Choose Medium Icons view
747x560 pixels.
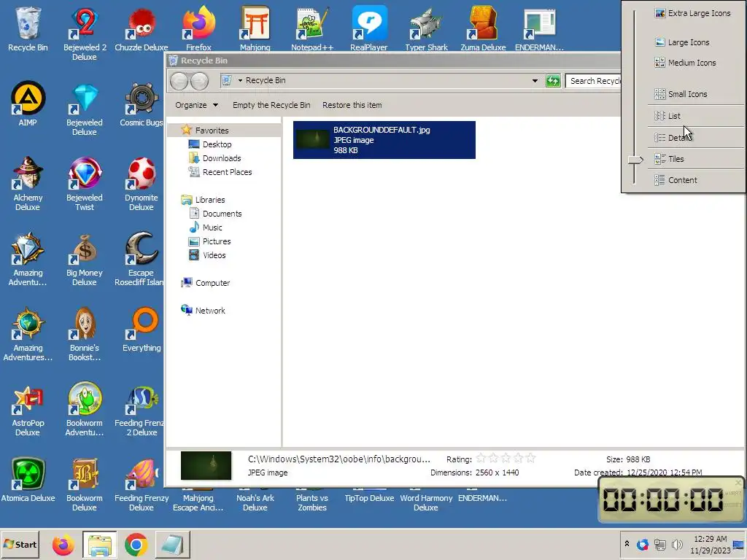686,63
